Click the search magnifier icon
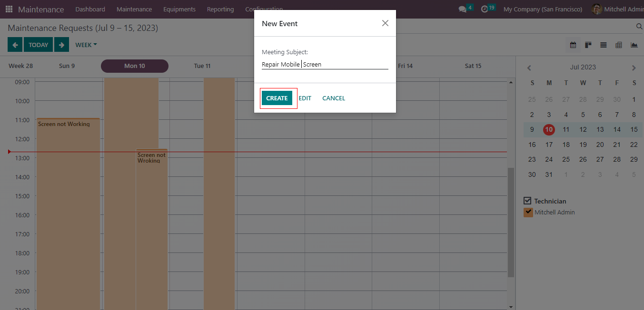Viewport: 644px width, 310px height. point(639,27)
